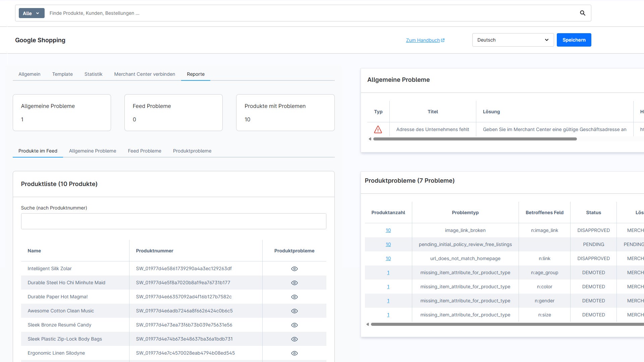Open the Template tab
Image resolution: width=644 pixels, height=362 pixels.
62,74
